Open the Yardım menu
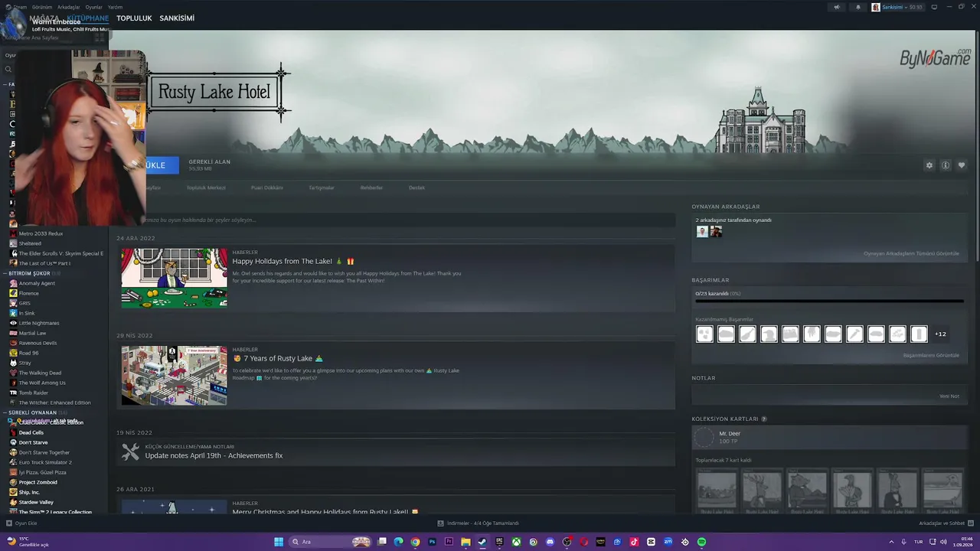The width and height of the screenshot is (980, 551). click(115, 7)
